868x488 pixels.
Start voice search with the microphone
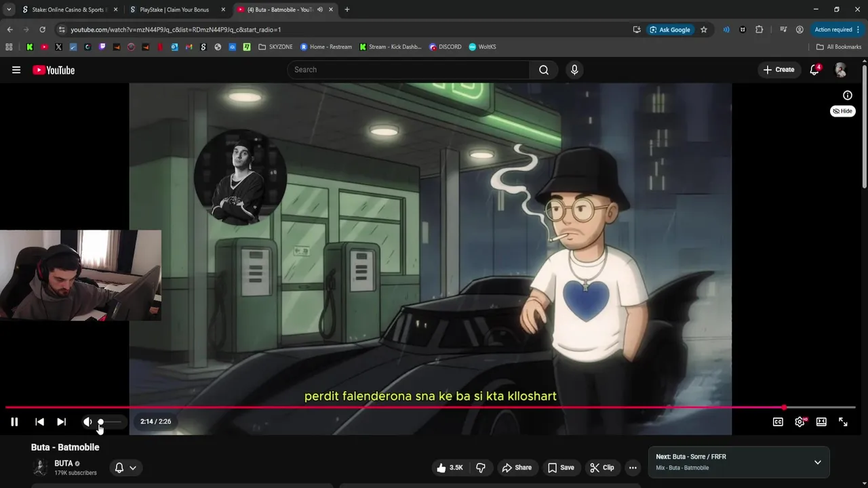[574, 70]
